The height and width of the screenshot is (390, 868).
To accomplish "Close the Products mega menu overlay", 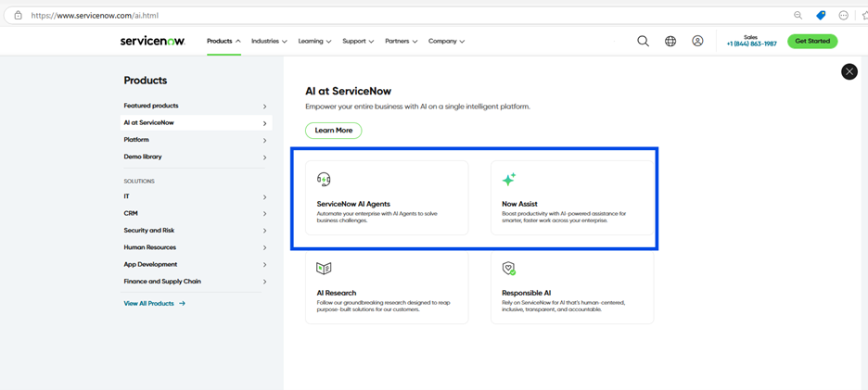I will 849,71.
